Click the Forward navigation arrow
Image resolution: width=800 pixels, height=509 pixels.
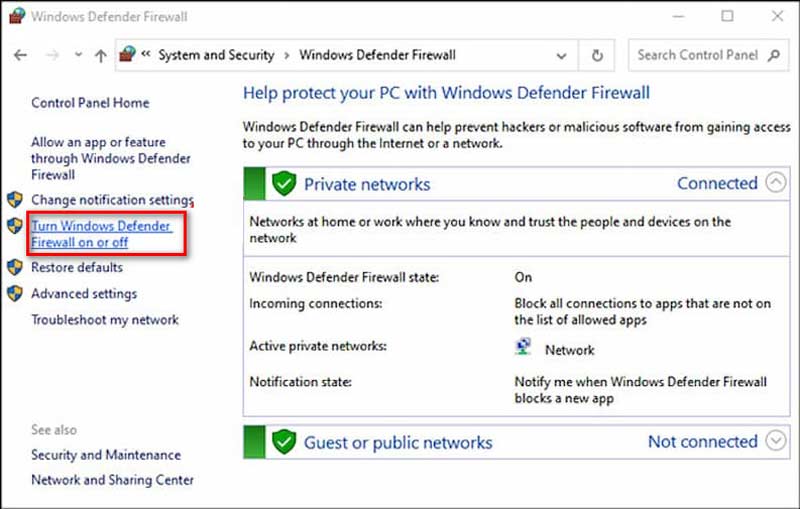pyautogui.click(x=53, y=55)
